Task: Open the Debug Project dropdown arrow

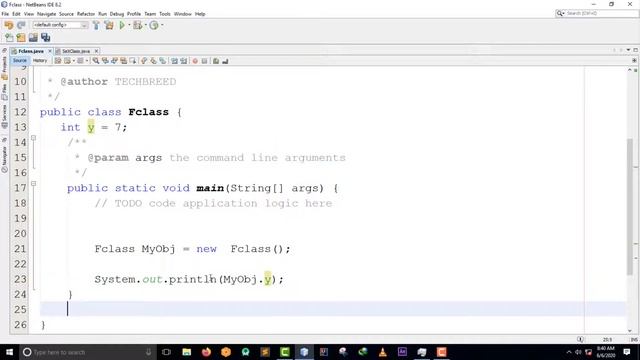Action: 146,25
